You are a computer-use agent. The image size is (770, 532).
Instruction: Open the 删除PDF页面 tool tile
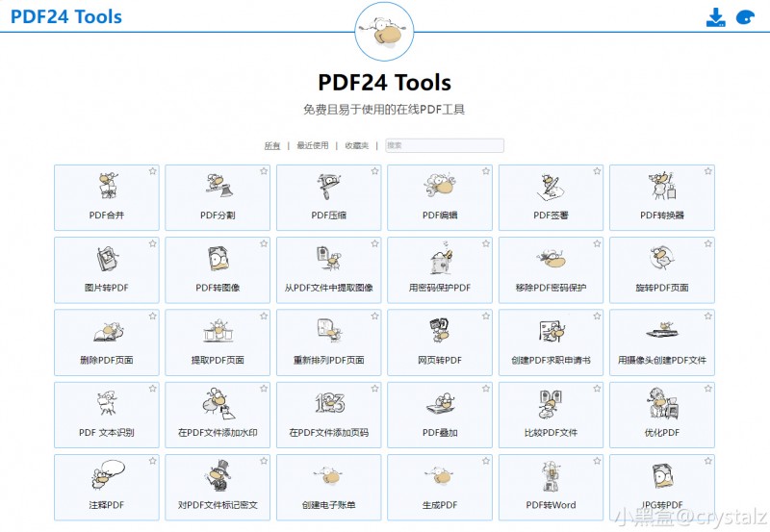tap(107, 342)
